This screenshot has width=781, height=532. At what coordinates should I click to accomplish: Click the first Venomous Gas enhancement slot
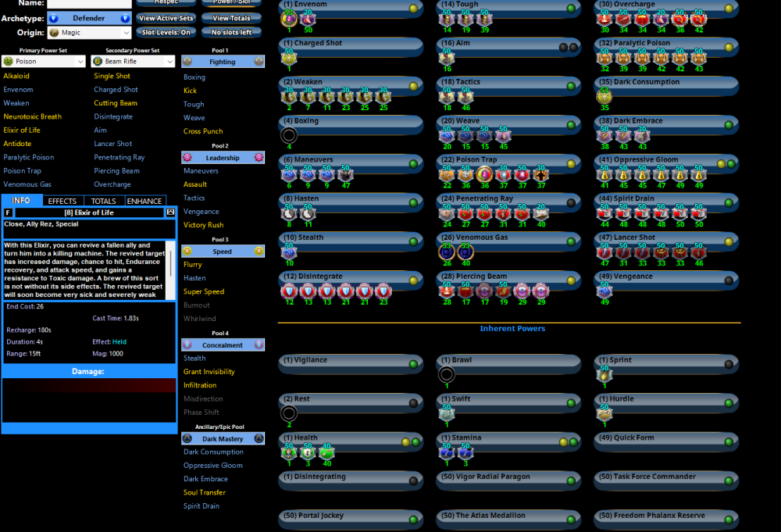447,252
